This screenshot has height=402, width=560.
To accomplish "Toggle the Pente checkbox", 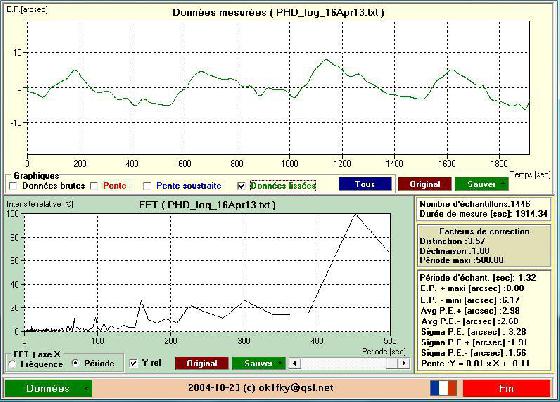I will (94, 186).
